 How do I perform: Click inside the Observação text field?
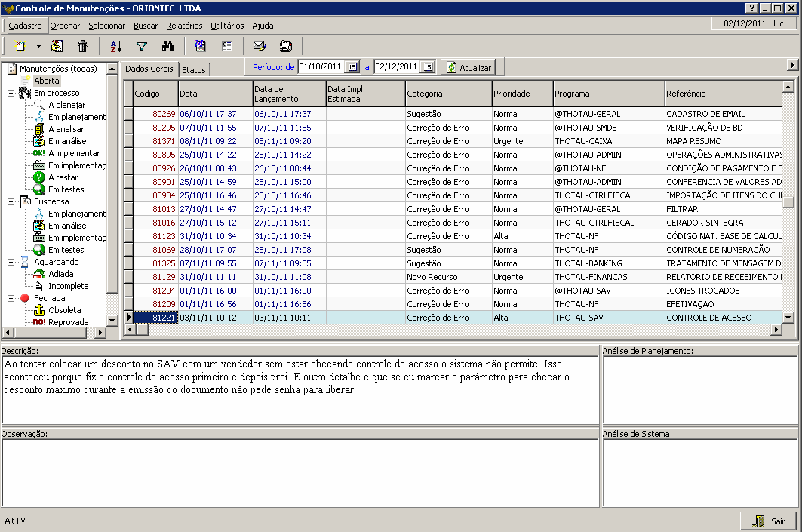[300, 473]
